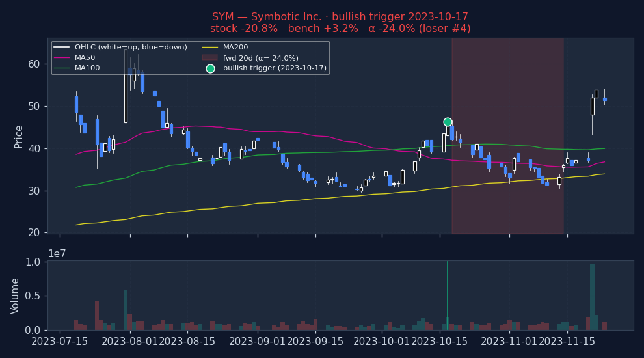
Task: Click the 2023-07-15 x-axis date label
Action: point(60,342)
